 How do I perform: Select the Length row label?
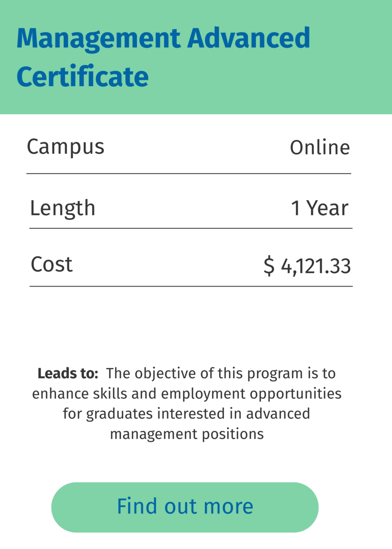(62, 208)
